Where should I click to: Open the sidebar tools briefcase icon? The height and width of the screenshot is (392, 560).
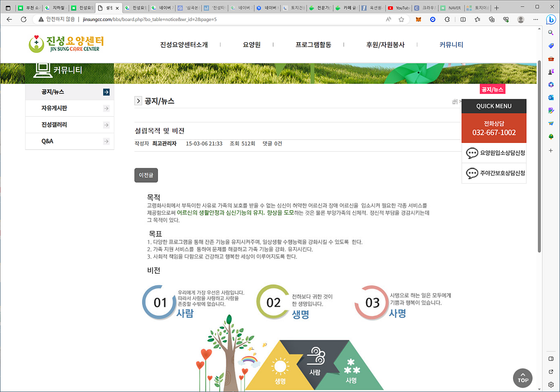coord(551,59)
